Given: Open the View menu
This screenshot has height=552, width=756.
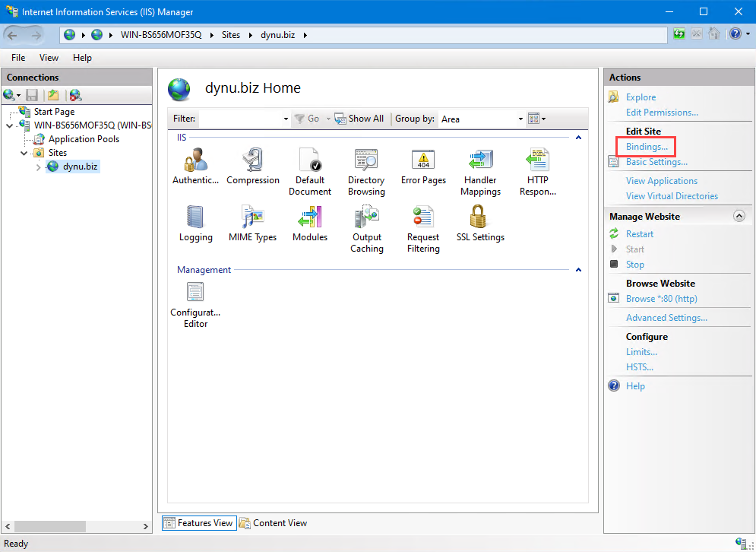Looking at the screenshot, I should (x=49, y=58).
